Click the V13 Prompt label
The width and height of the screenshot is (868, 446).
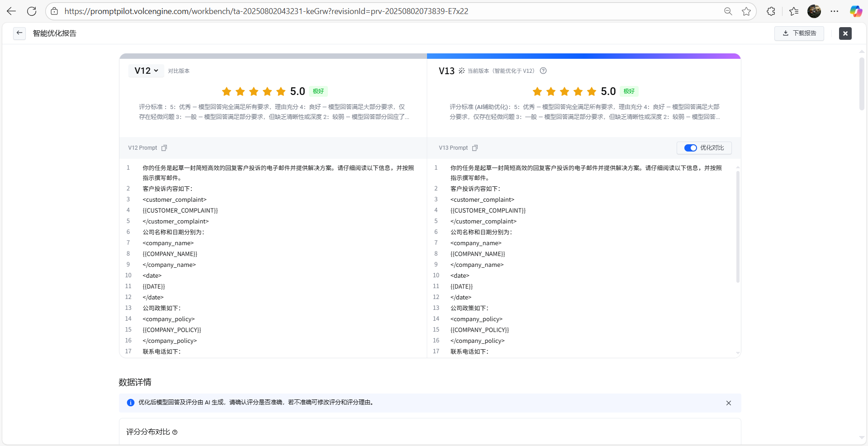(x=453, y=148)
